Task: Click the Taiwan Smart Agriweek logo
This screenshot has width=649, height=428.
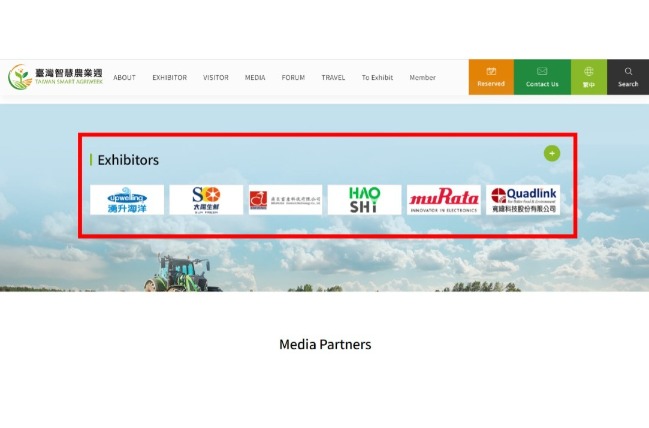Action: coord(55,77)
